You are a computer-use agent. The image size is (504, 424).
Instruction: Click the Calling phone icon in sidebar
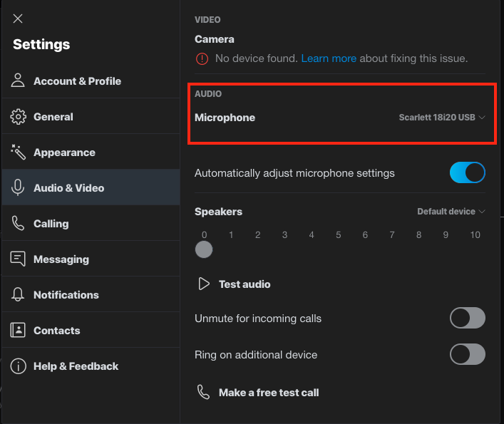(x=18, y=223)
